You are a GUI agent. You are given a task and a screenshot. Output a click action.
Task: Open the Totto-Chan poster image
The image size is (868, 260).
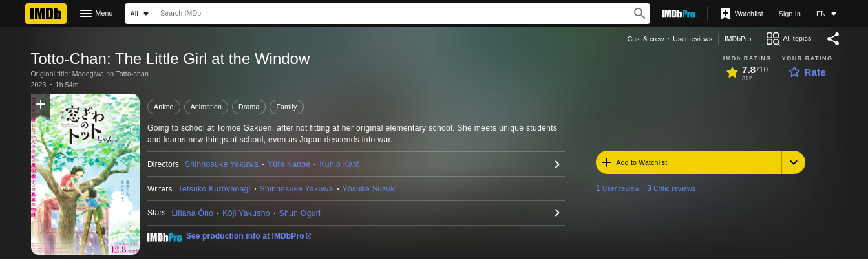[x=85, y=175]
